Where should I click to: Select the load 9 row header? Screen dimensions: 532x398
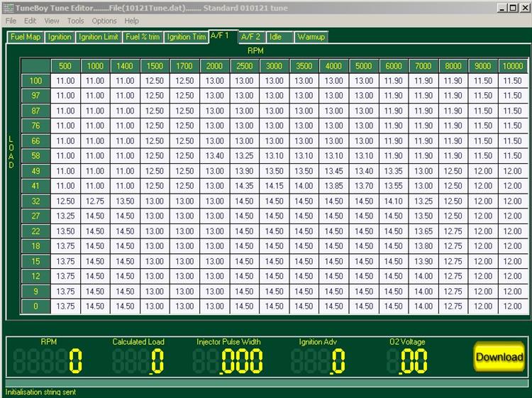click(x=35, y=291)
